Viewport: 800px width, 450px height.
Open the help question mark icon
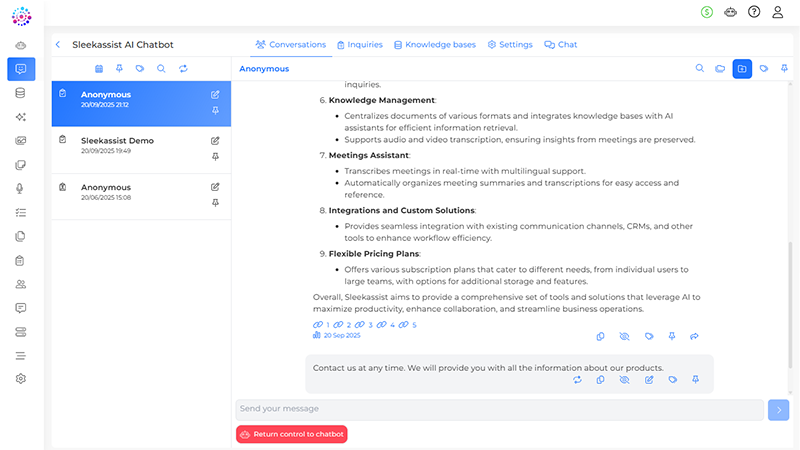click(754, 12)
